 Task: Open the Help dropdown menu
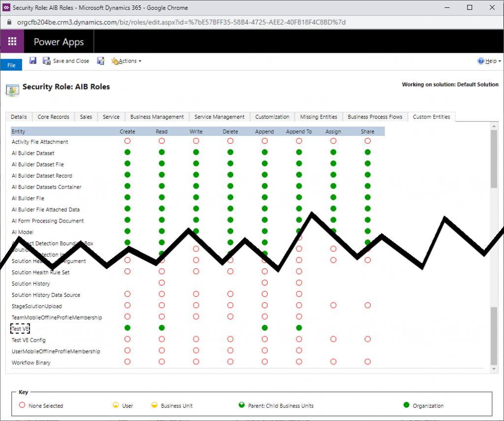click(x=489, y=61)
